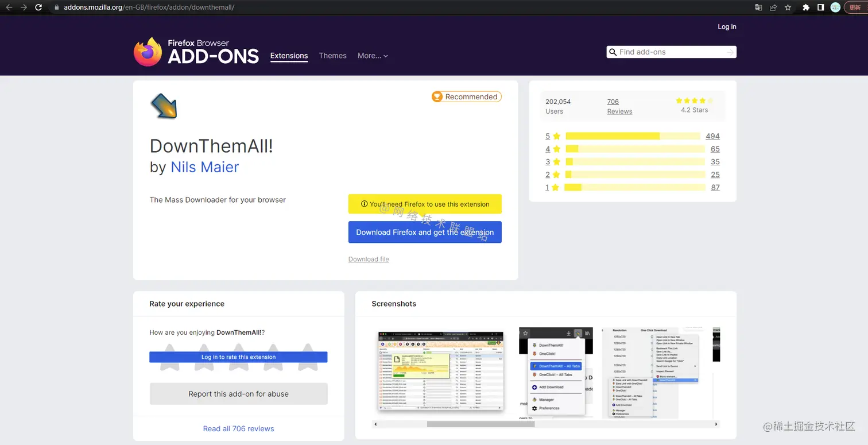Click the Recommended trophy badge
The image size is (868, 445).
click(466, 96)
